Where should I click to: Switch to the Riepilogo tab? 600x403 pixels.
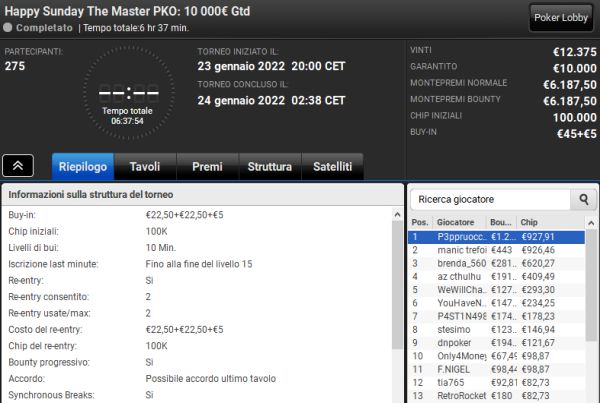click(x=83, y=166)
